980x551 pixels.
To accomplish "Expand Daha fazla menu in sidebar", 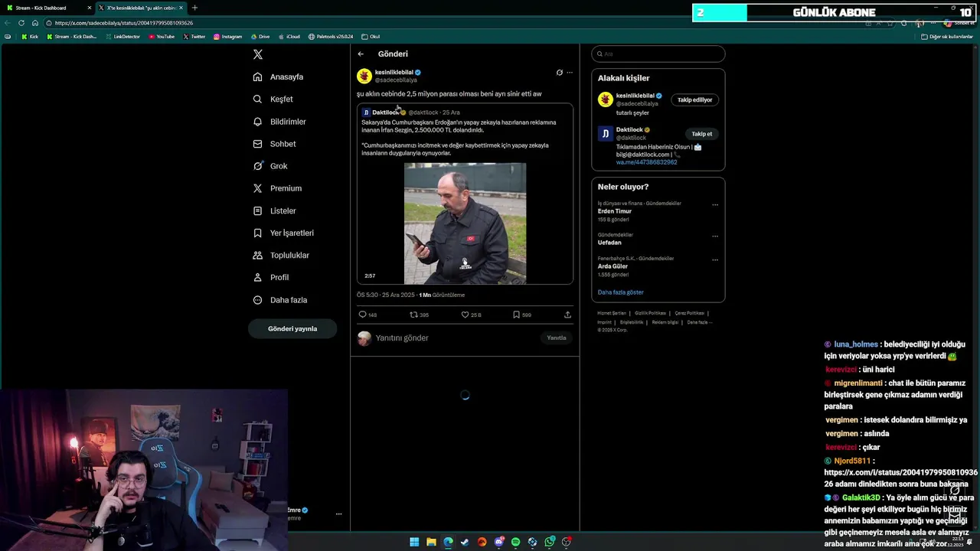I will (x=280, y=300).
